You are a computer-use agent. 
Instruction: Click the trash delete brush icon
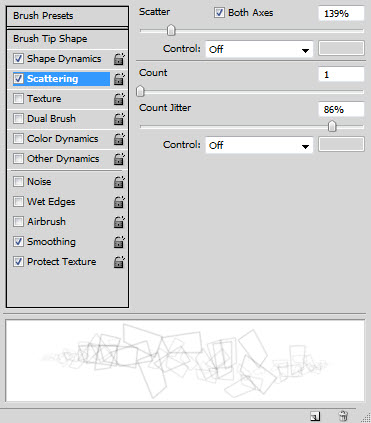(343, 416)
